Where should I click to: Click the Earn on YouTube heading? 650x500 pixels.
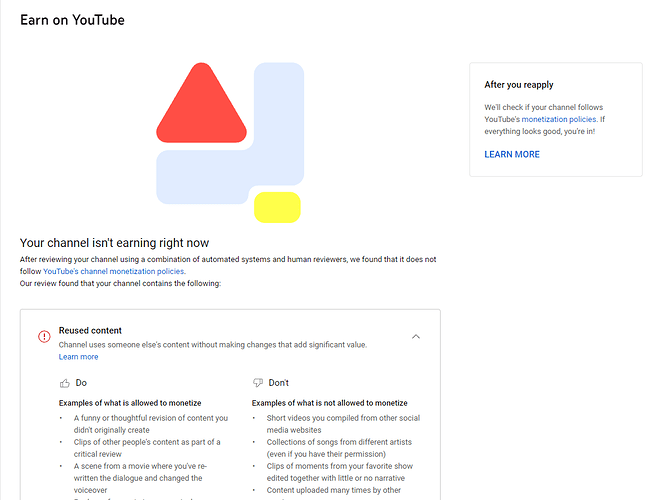73,20
